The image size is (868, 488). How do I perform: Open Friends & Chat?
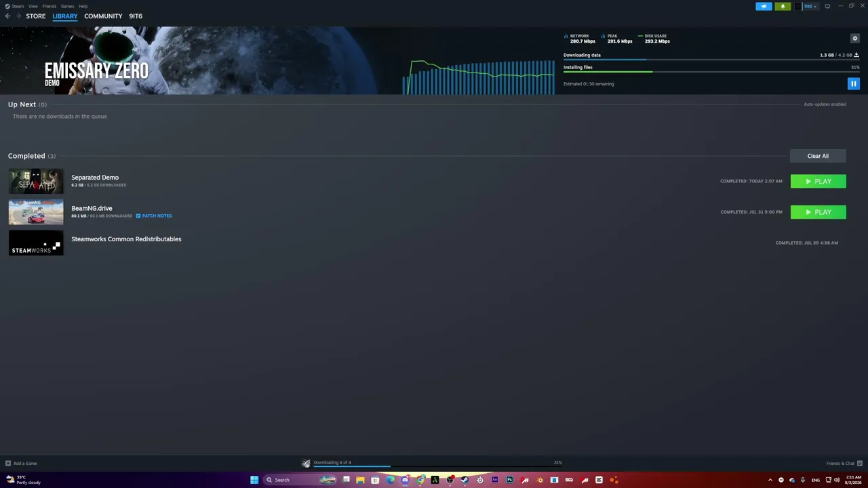(844, 464)
